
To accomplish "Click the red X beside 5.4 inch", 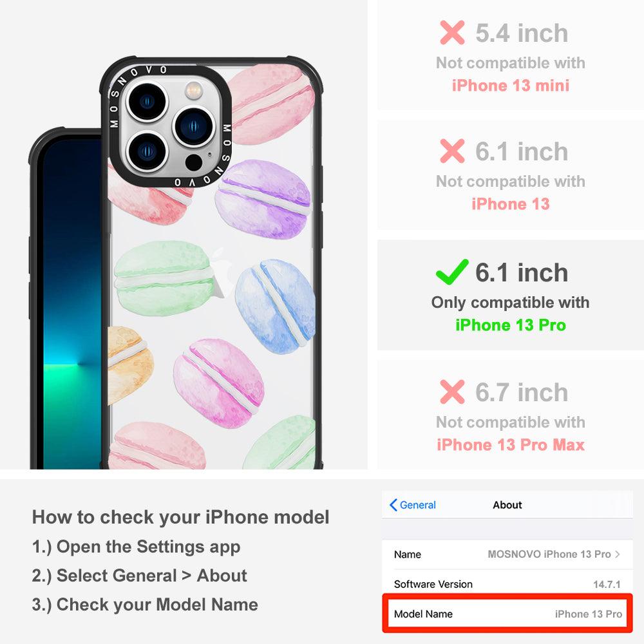I will 452,32.
